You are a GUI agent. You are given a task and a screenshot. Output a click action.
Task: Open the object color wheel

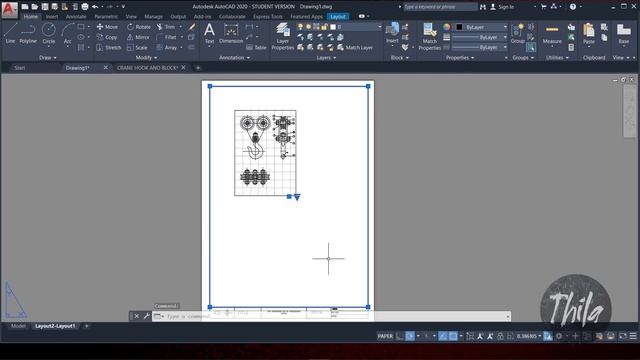tap(447, 27)
